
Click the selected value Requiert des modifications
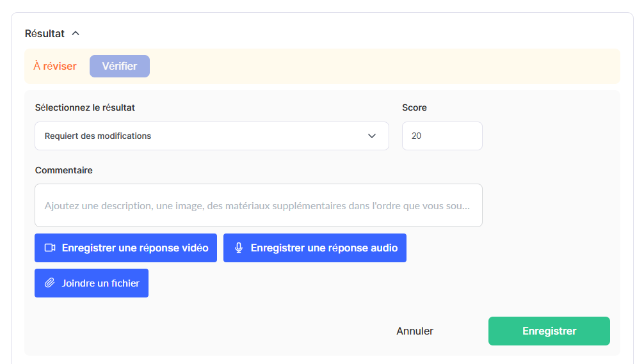click(x=98, y=136)
